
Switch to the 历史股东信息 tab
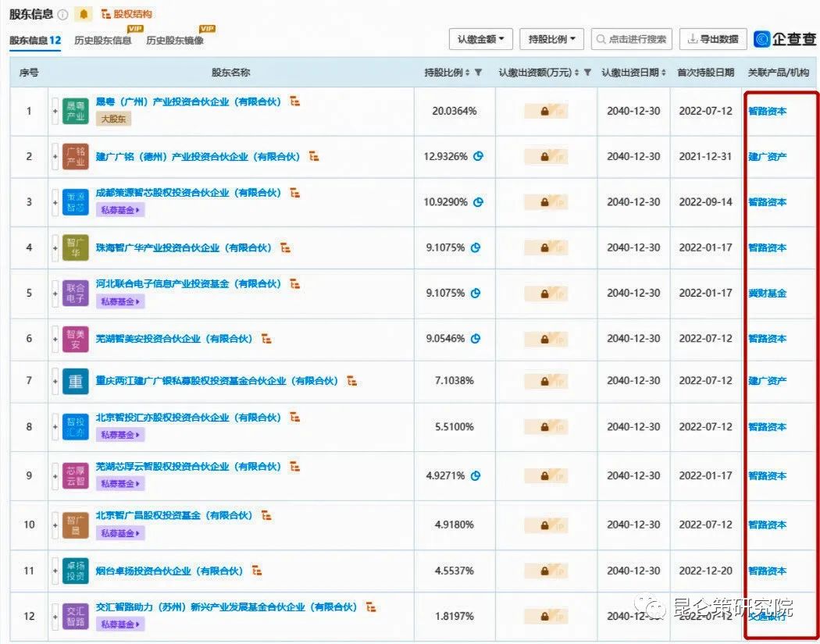102,40
